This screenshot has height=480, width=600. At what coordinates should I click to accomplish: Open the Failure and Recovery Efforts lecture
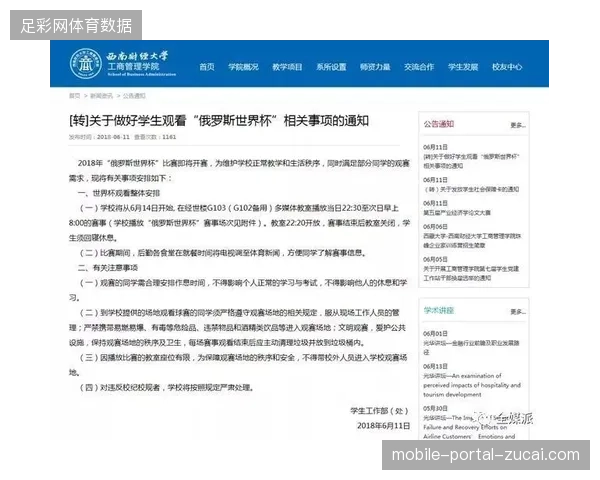(x=469, y=427)
